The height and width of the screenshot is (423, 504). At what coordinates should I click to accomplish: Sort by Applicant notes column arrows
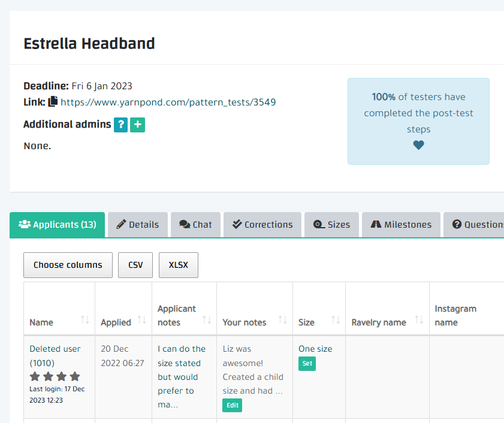point(207,321)
